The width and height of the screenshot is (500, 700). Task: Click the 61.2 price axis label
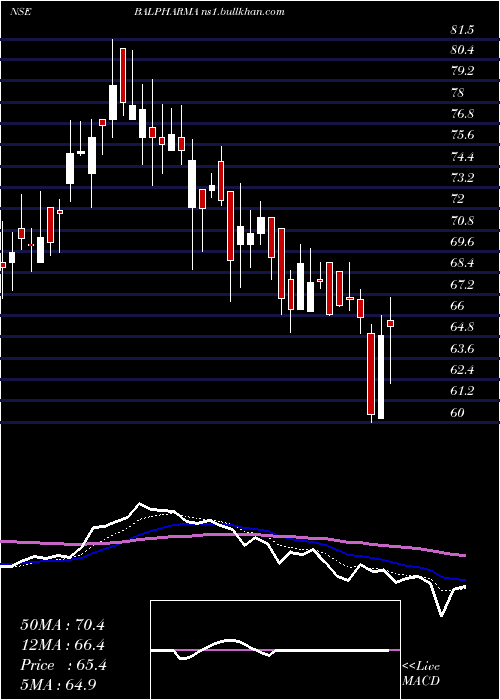[462, 391]
